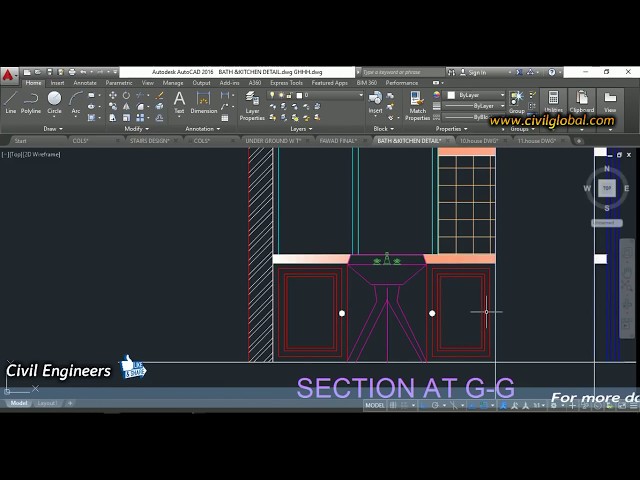The width and height of the screenshot is (640, 480).
Task: Expand the Annotation panel
Action: tap(202, 129)
